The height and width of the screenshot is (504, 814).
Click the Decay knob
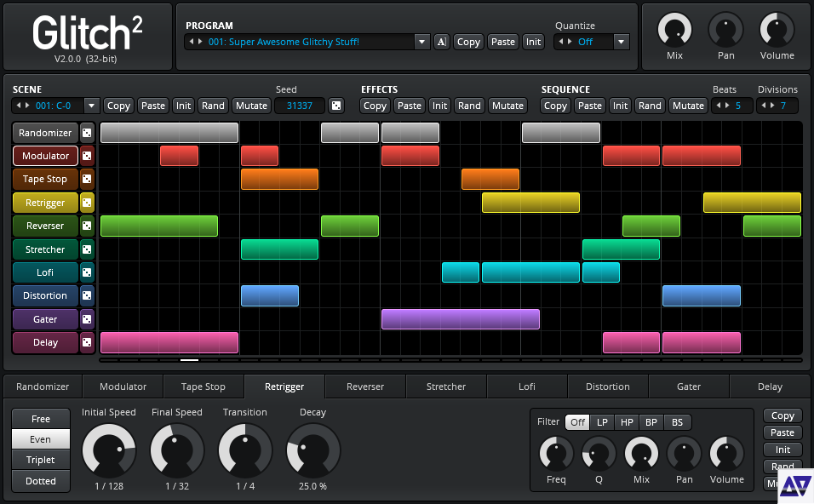(x=313, y=450)
